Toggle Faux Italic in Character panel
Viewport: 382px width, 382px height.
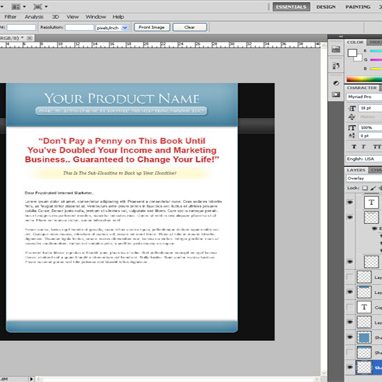coord(364,147)
